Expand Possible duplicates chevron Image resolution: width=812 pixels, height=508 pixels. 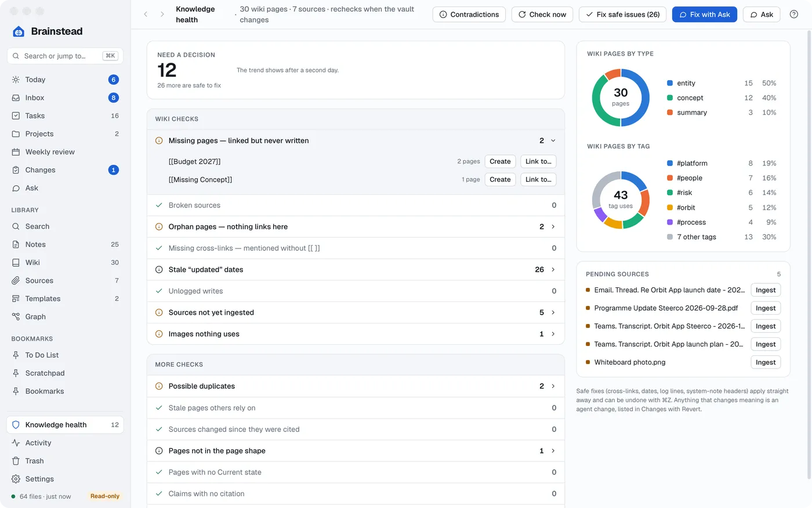553,386
